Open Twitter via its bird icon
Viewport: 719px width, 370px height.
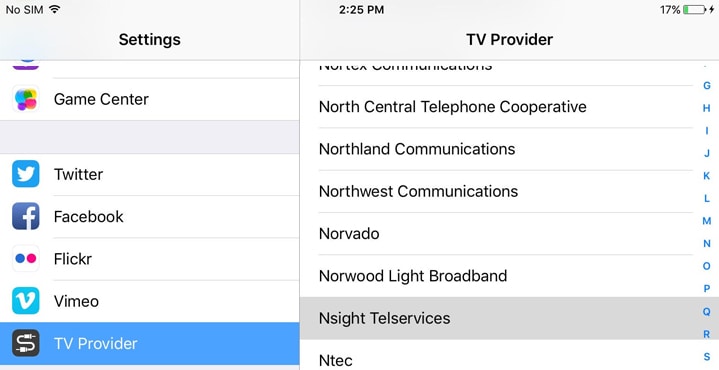[26, 174]
